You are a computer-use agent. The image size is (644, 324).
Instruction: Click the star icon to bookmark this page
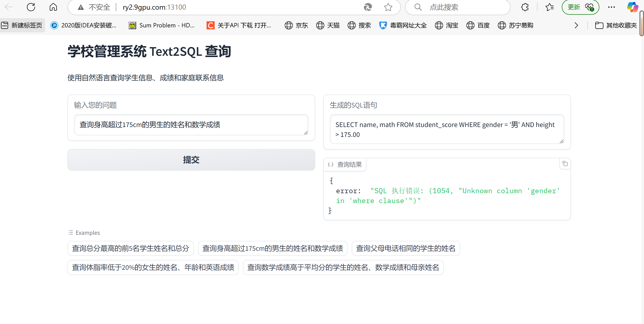tap(388, 7)
